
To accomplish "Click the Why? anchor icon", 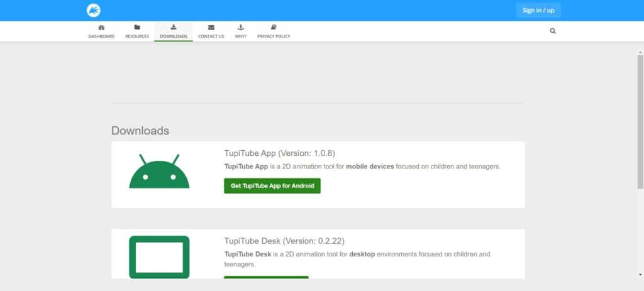I will (241, 28).
